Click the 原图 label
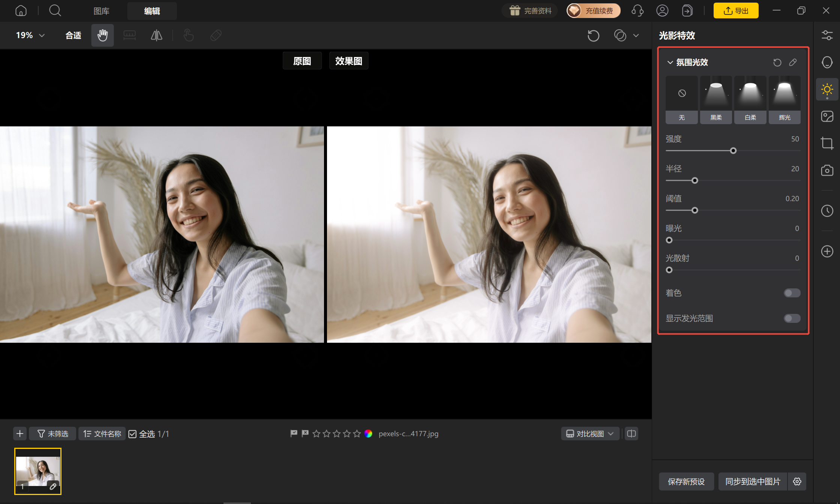Screen dimensions: 840x504 click(x=302, y=61)
